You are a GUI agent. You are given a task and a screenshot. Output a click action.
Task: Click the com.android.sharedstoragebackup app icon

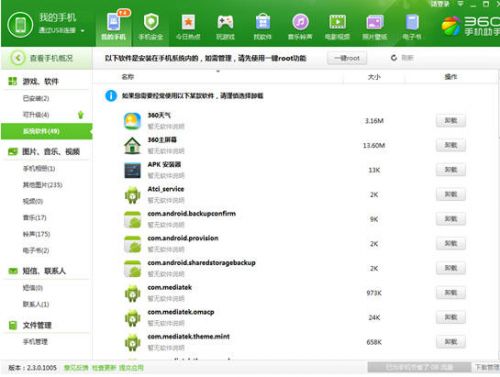point(133,269)
